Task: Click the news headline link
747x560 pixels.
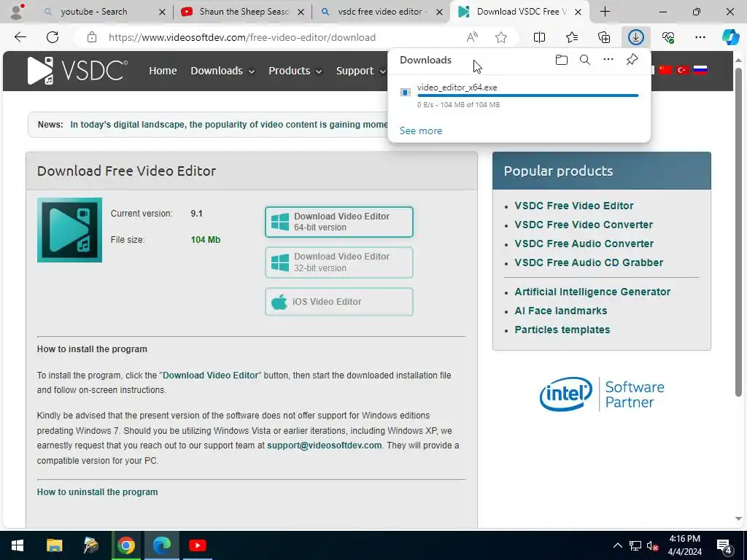Action: [229, 125]
